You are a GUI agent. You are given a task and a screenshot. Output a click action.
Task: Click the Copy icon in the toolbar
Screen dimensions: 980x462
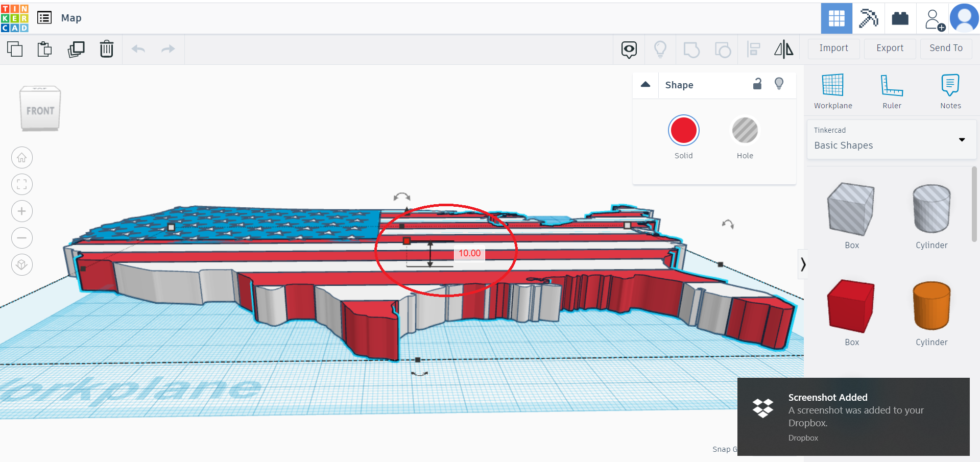[15, 49]
